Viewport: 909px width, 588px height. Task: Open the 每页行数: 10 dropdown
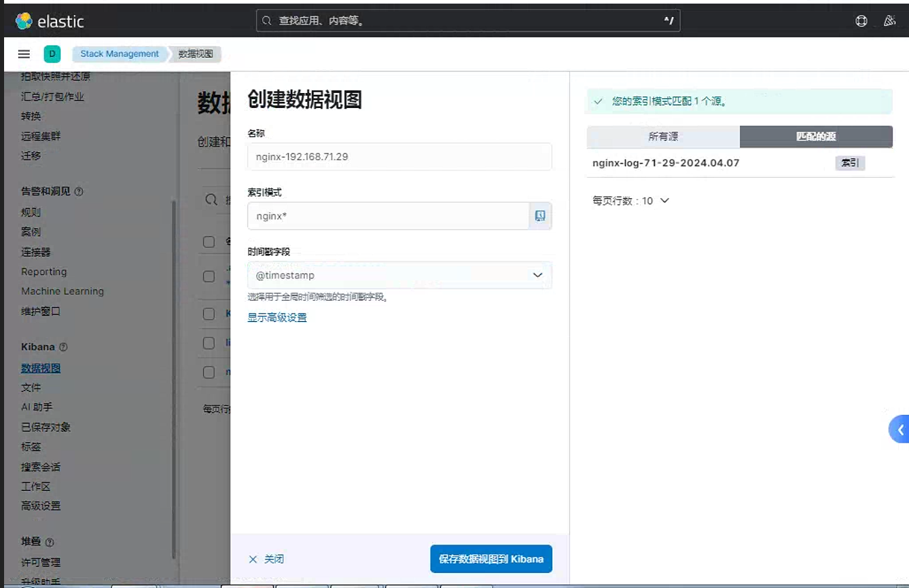point(631,201)
